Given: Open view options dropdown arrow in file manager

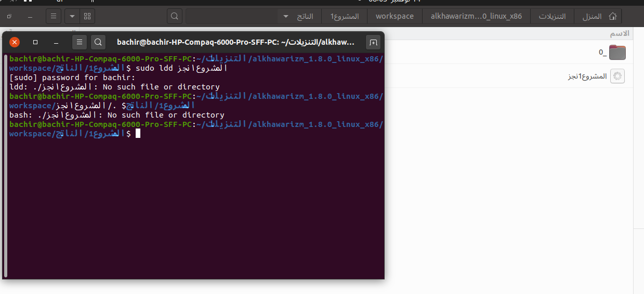Looking at the screenshot, I should click(x=72, y=16).
